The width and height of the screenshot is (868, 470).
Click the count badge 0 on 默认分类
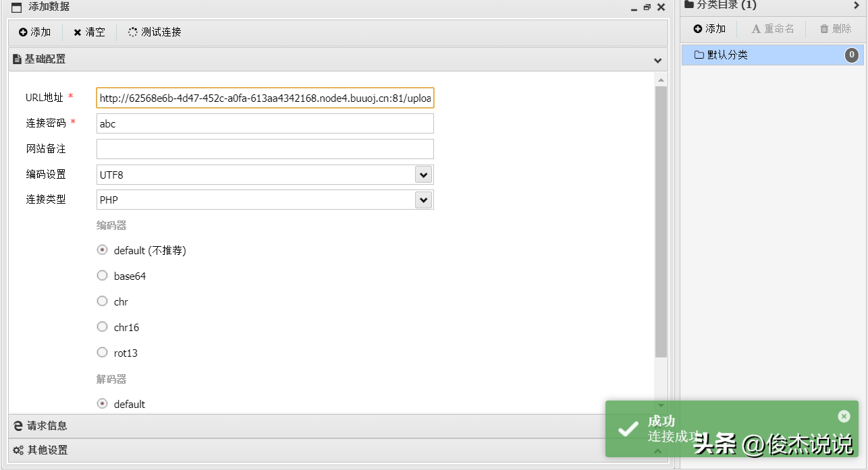(852, 55)
